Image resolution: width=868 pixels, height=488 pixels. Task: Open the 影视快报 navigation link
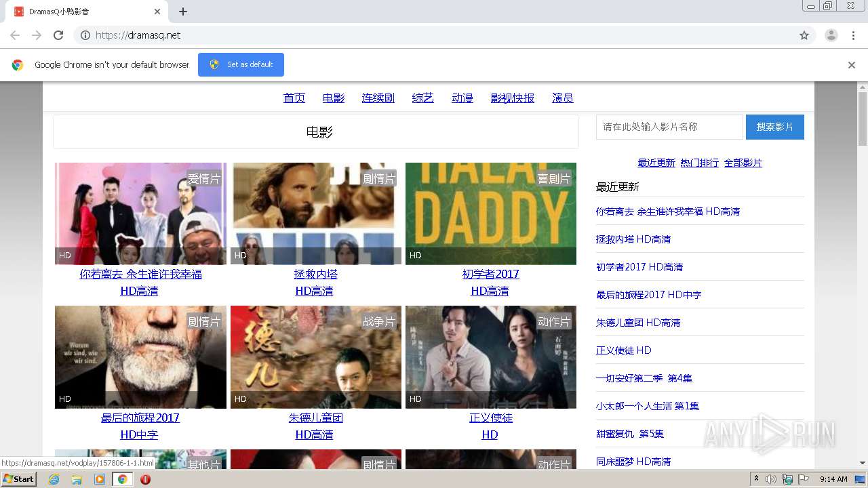[513, 98]
